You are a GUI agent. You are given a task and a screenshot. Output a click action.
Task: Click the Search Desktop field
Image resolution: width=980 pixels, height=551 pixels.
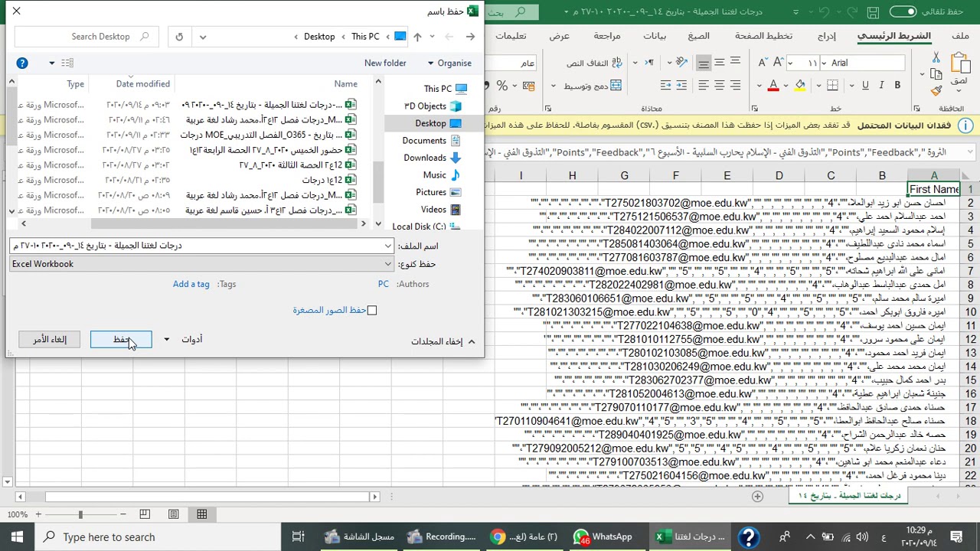pos(86,37)
